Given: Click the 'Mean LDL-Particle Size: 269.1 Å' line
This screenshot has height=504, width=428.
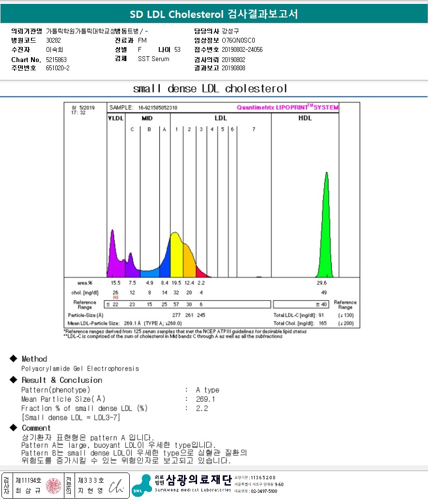Looking at the screenshot, I should (x=124, y=323).
